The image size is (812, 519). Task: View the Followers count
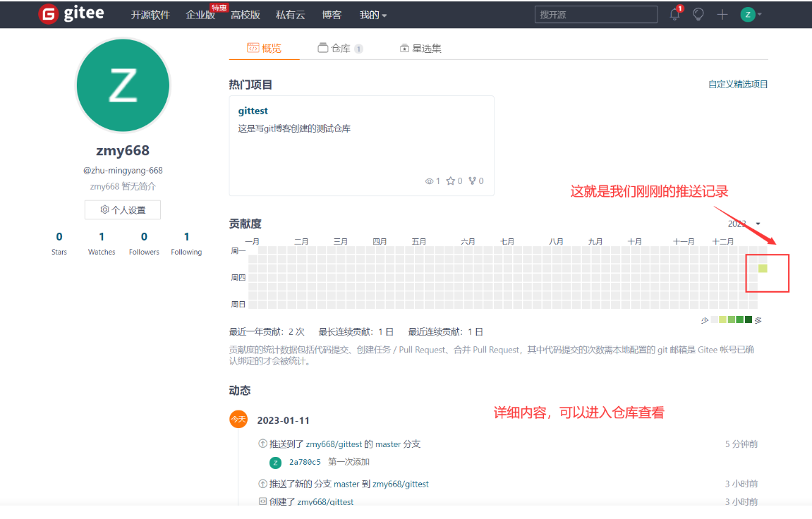pos(144,243)
